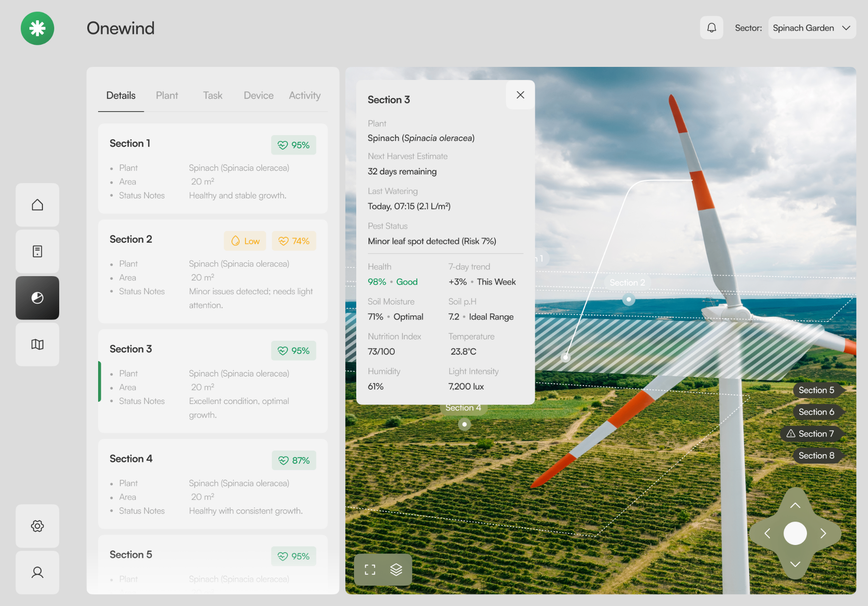Toggle fullscreen map view
Viewport: 868px width, 606px height.
(370, 570)
